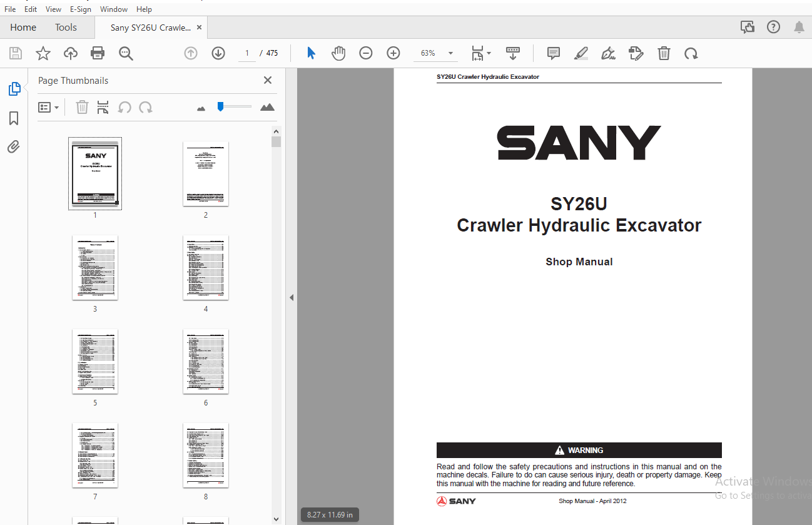Open Page Thumbnails side panel icon
Image resolution: width=812 pixels, height=525 pixels.
(x=14, y=89)
